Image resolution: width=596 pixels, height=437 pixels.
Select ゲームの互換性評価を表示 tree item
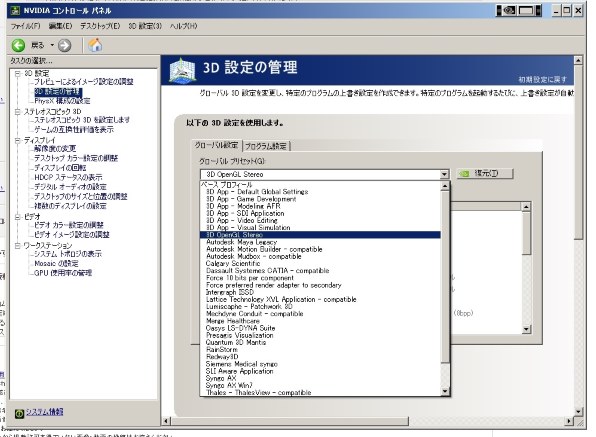[x=74, y=130]
